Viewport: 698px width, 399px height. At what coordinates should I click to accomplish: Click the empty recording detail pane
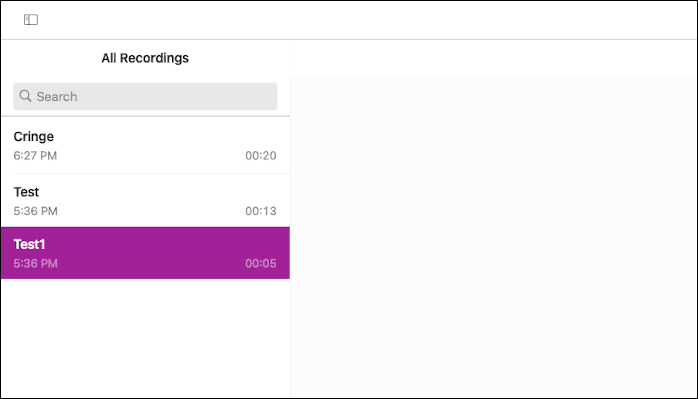494,236
